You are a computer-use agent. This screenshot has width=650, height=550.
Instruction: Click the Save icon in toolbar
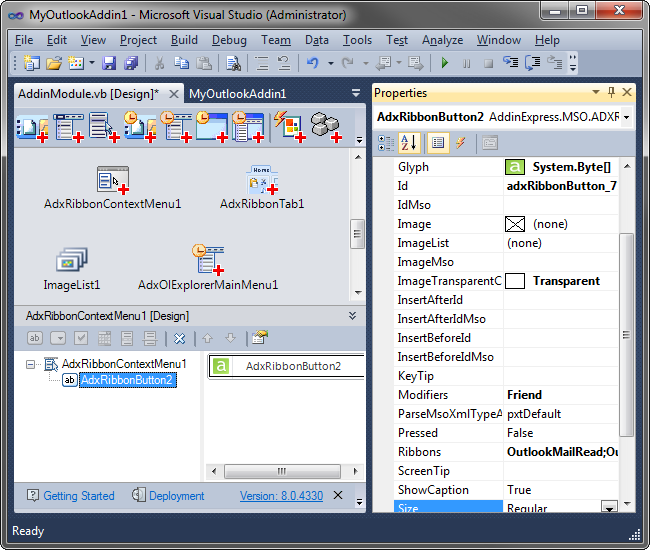point(109,63)
